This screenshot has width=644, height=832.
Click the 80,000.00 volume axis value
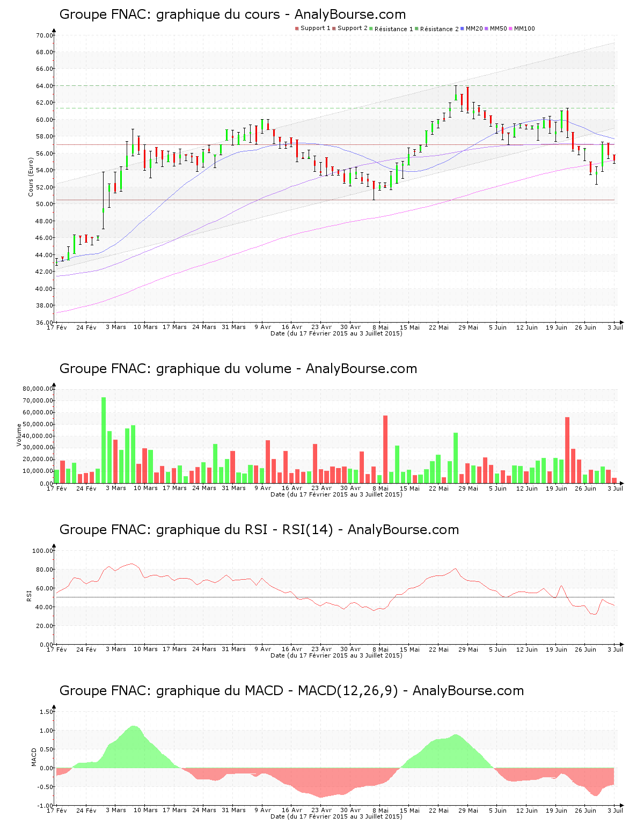click(x=38, y=389)
